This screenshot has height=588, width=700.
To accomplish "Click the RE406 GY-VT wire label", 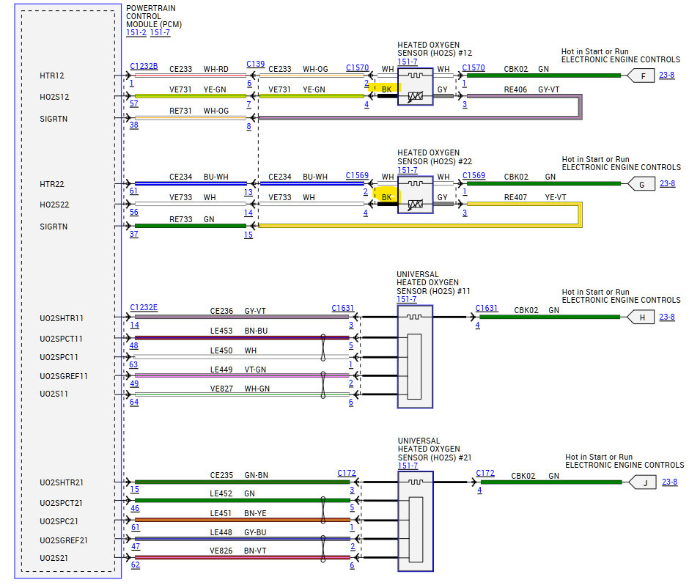I will click(x=531, y=89).
